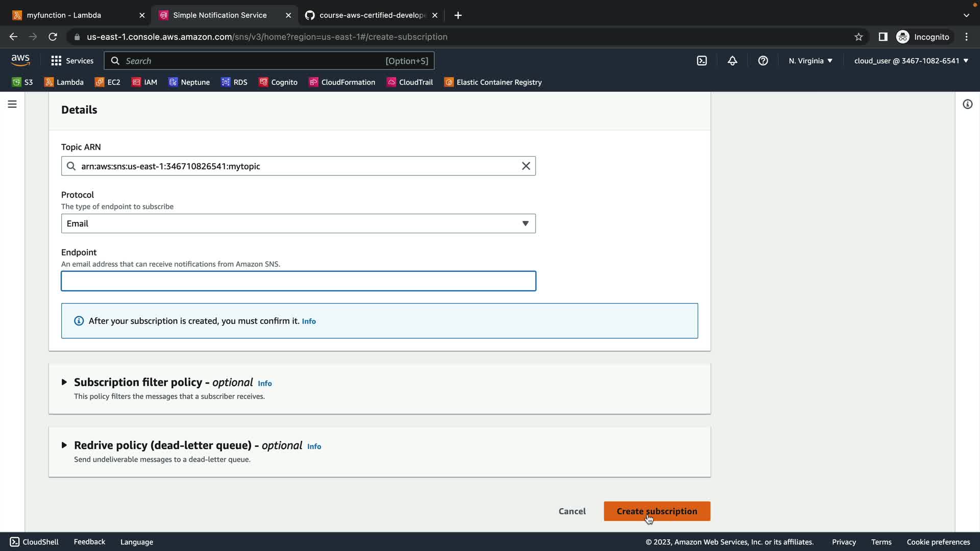Click the Cancel button
This screenshot has width=980, height=551.
pyautogui.click(x=572, y=511)
